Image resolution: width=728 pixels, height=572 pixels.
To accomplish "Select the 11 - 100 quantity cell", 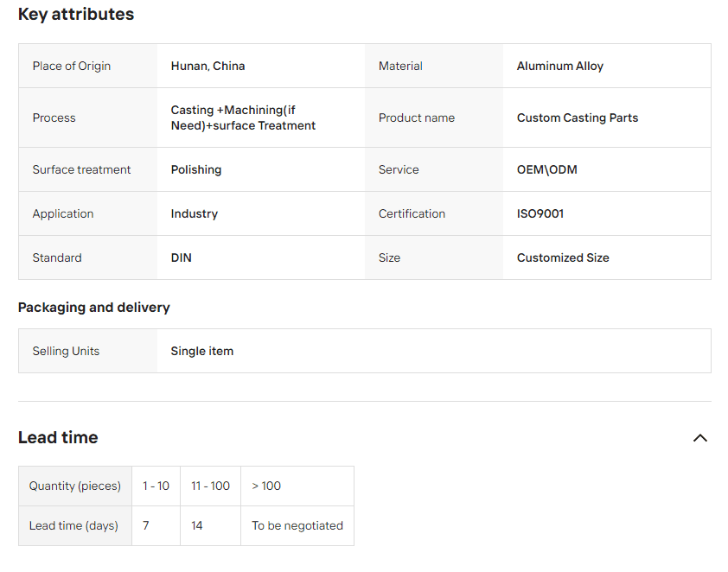I will point(210,486).
